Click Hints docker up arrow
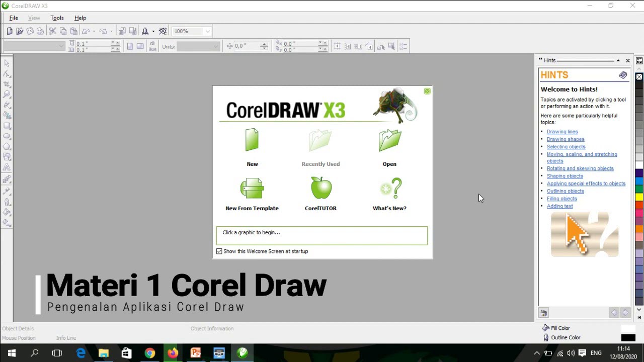The height and width of the screenshot is (362, 644). tap(618, 60)
